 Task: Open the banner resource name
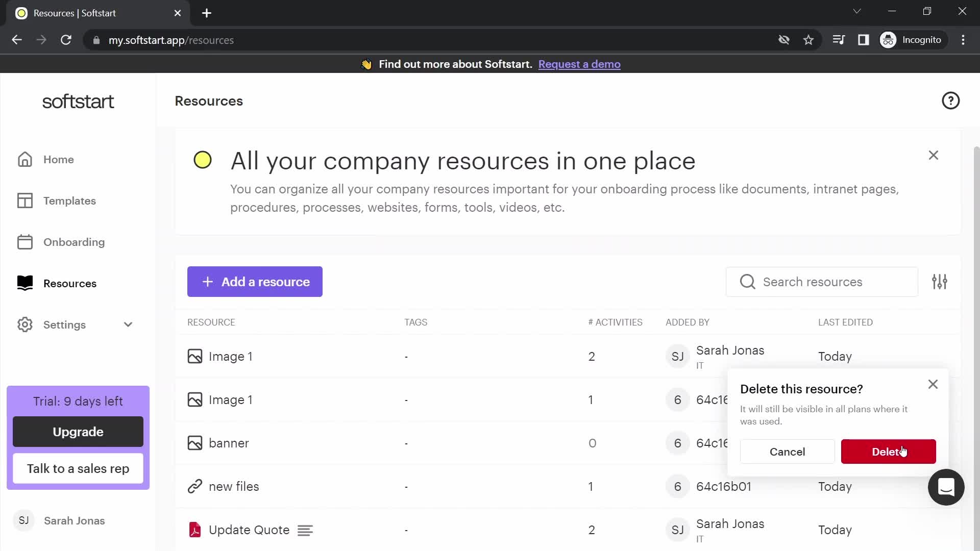[x=229, y=443]
